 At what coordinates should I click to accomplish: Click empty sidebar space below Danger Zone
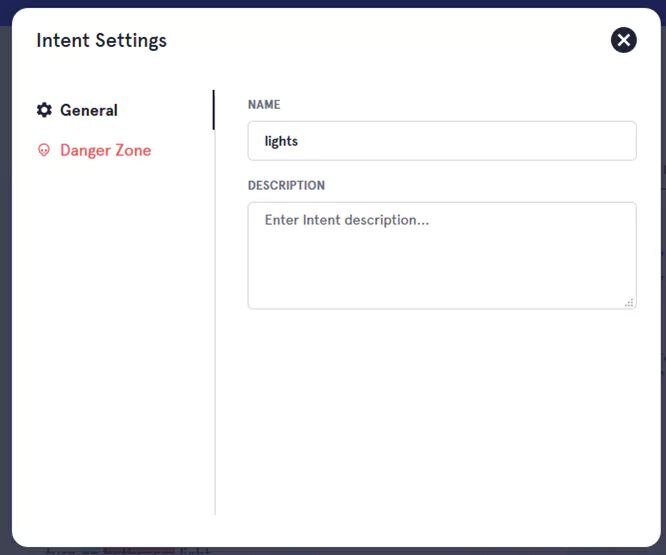pos(110,330)
